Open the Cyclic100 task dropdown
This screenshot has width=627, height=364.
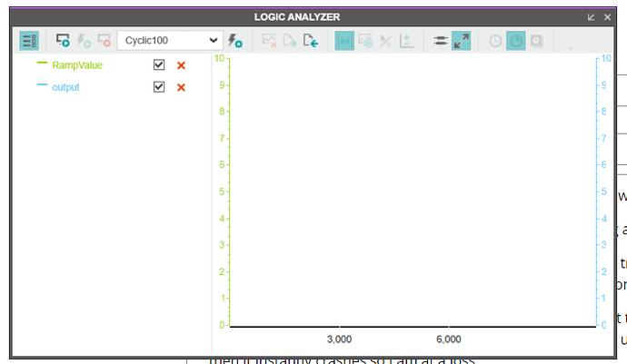click(170, 40)
